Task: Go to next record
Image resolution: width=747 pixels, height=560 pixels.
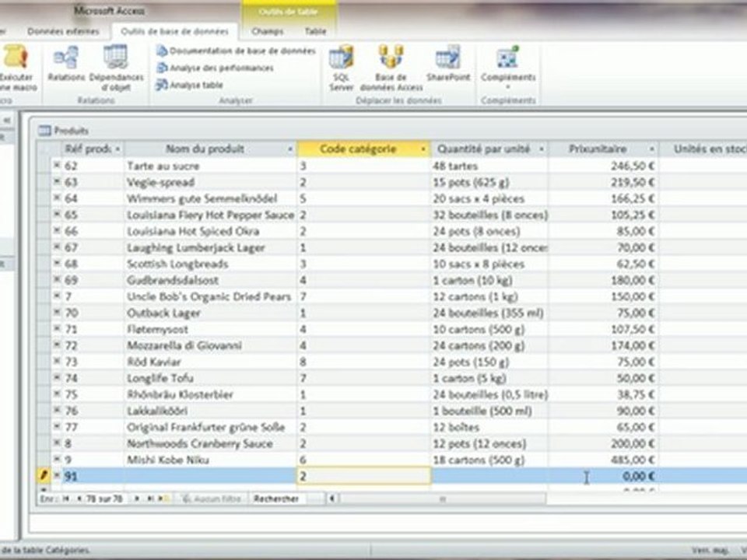Action: tap(137, 499)
